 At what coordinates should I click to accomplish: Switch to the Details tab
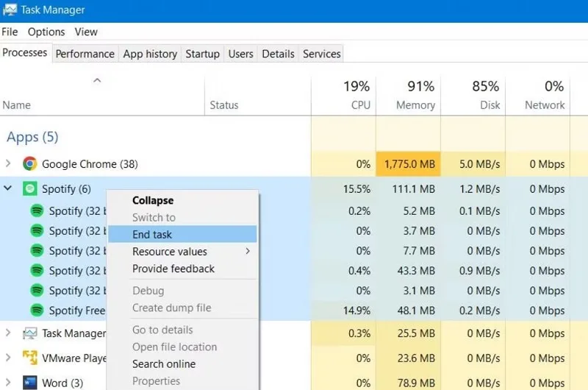[x=279, y=54]
